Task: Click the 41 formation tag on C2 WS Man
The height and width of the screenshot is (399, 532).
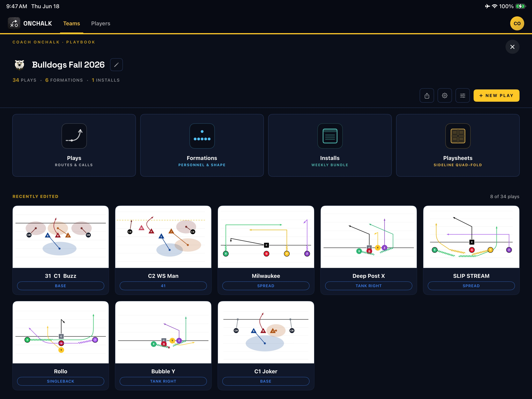Action: (163, 286)
